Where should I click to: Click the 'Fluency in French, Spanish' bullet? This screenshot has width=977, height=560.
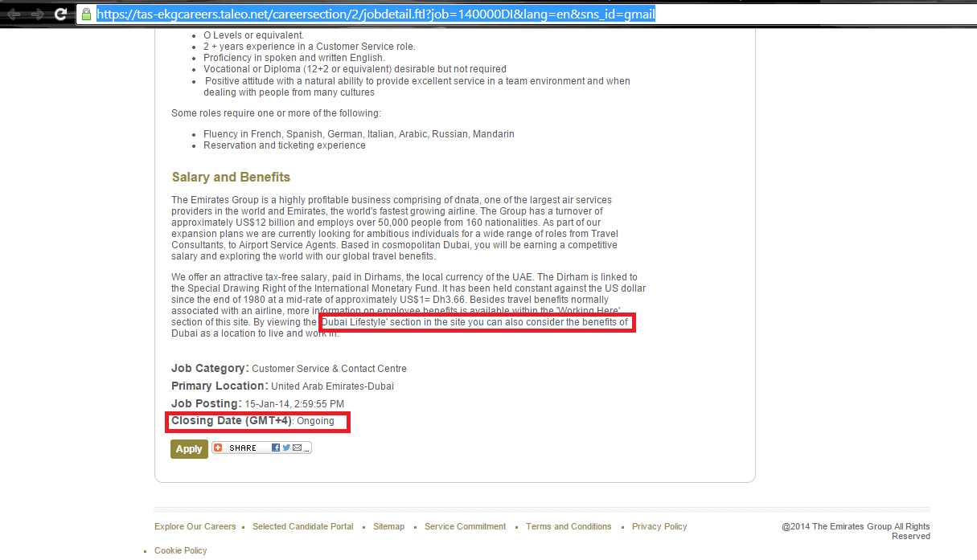click(x=359, y=134)
